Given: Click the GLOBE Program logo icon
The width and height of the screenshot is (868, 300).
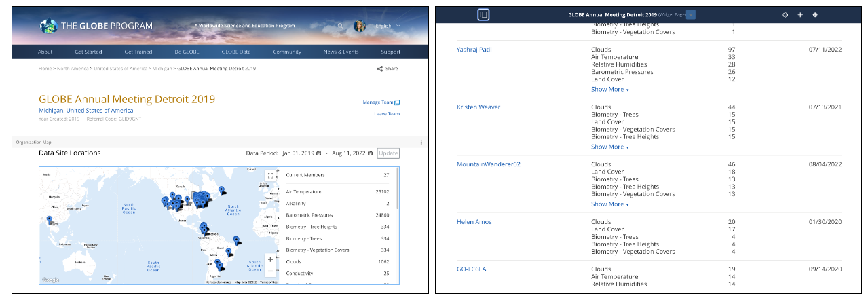Looking at the screenshot, I should [49, 26].
